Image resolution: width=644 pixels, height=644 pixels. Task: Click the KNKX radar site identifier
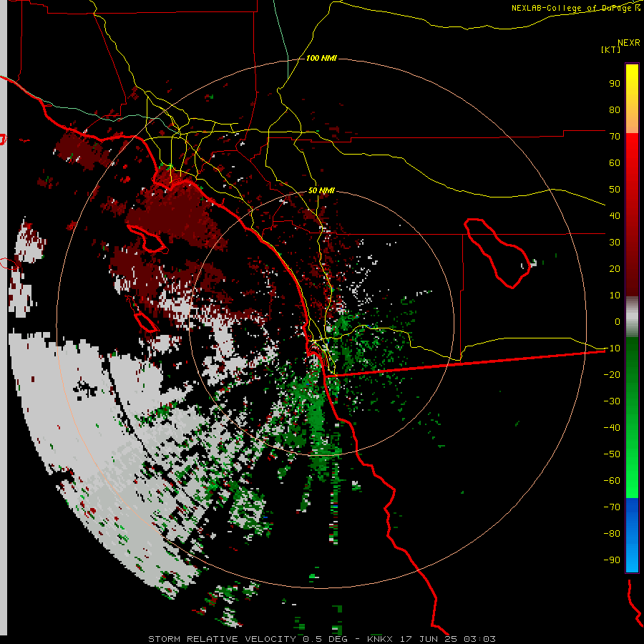click(380, 639)
